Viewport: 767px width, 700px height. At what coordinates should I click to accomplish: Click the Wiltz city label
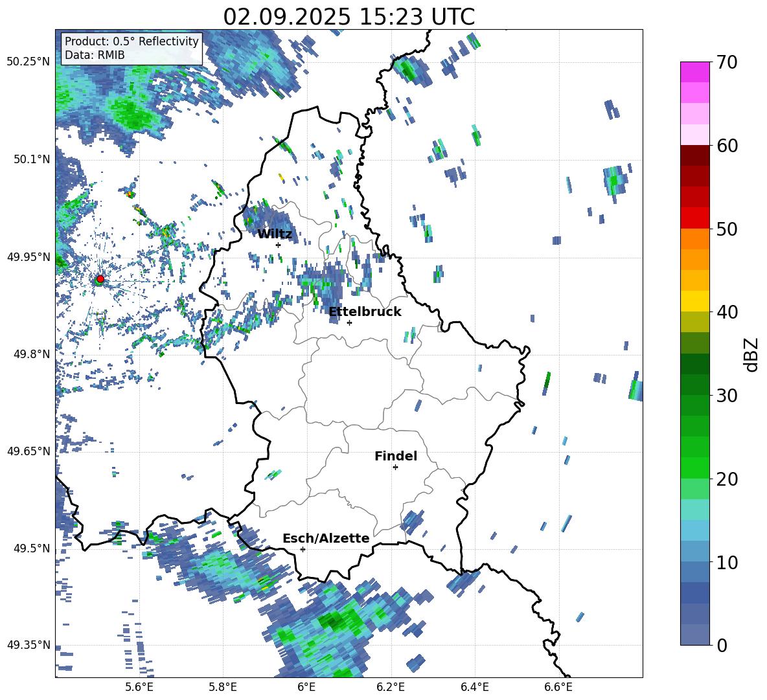pos(275,234)
